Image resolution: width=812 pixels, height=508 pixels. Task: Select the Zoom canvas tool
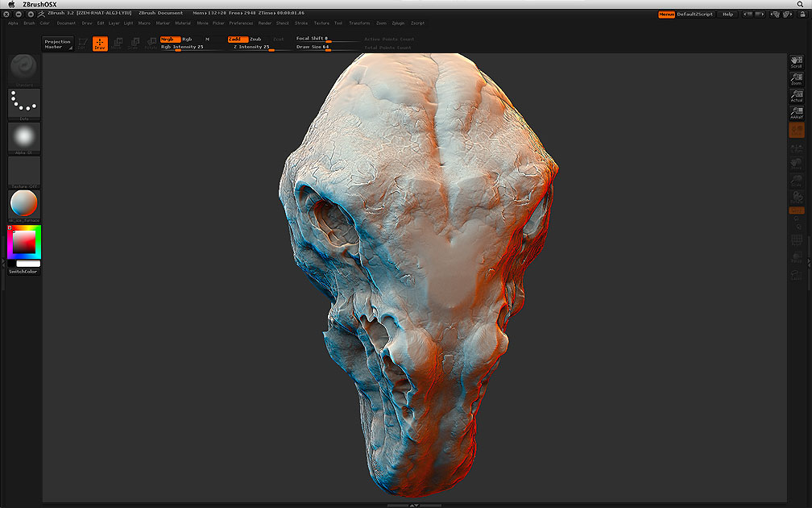tap(797, 79)
